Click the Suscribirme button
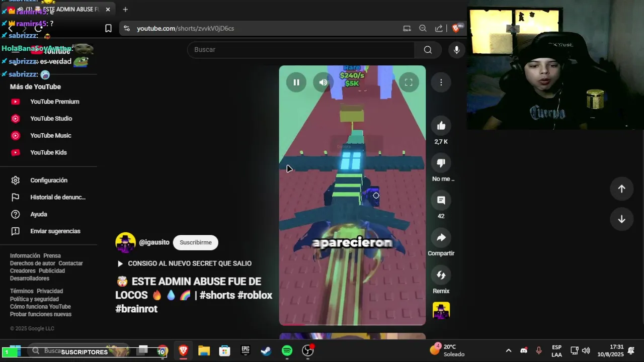This screenshot has width=644, height=362. tap(196, 242)
